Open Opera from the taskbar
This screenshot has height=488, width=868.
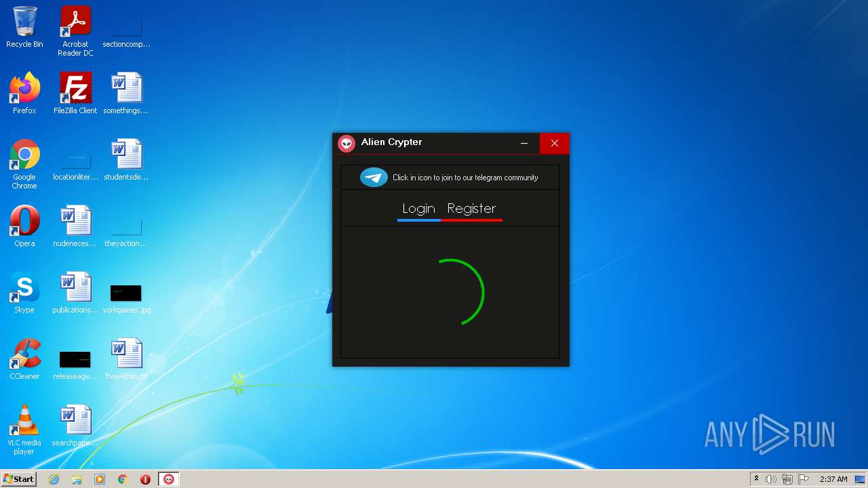[145, 479]
